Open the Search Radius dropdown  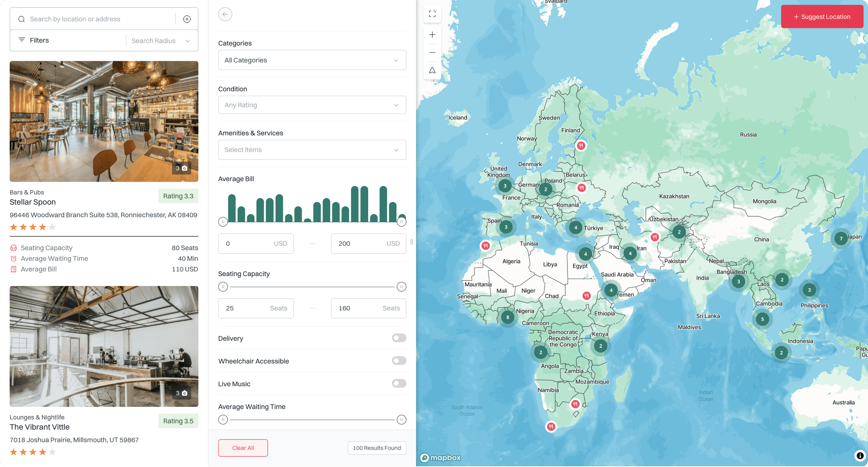(x=161, y=41)
